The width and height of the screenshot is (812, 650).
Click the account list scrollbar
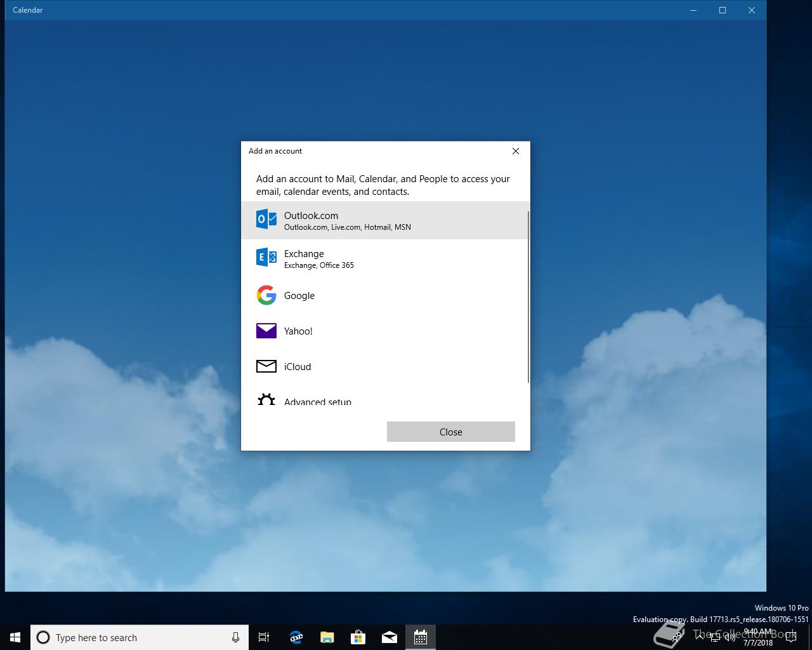pyautogui.click(x=528, y=297)
